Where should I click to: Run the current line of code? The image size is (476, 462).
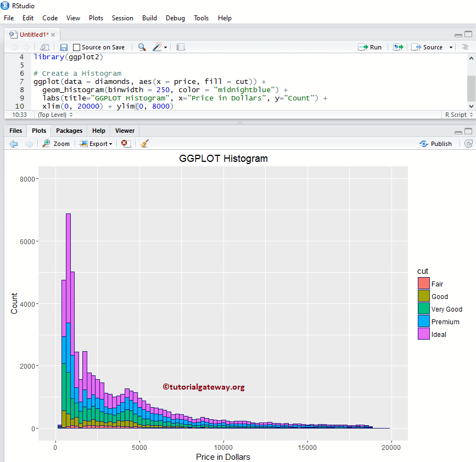(x=370, y=47)
